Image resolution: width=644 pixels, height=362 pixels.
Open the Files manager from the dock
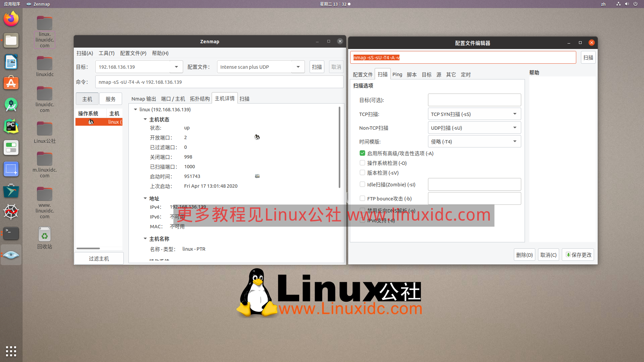coord(11,40)
